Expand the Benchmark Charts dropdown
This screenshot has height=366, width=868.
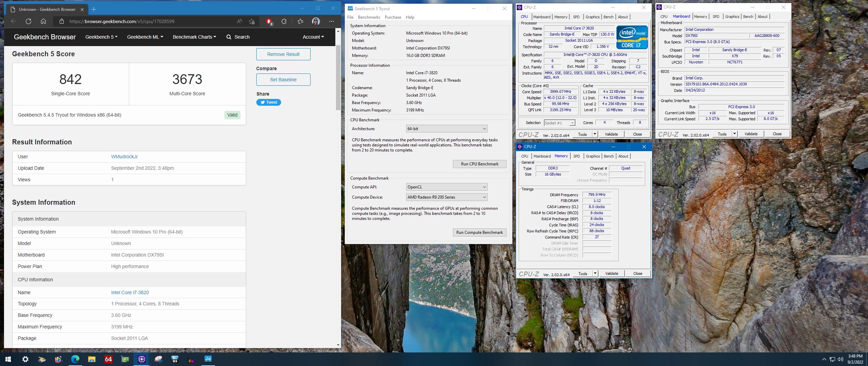[194, 37]
